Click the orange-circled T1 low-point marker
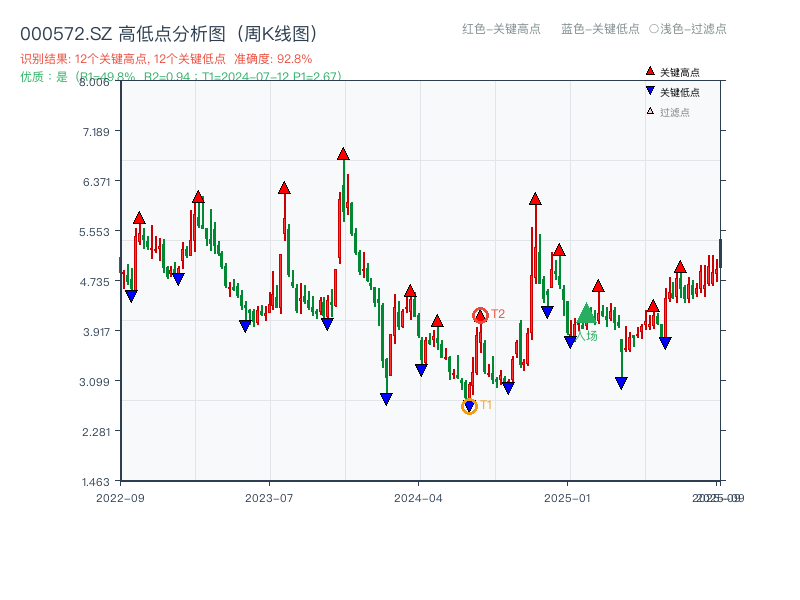 pos(468,405)
